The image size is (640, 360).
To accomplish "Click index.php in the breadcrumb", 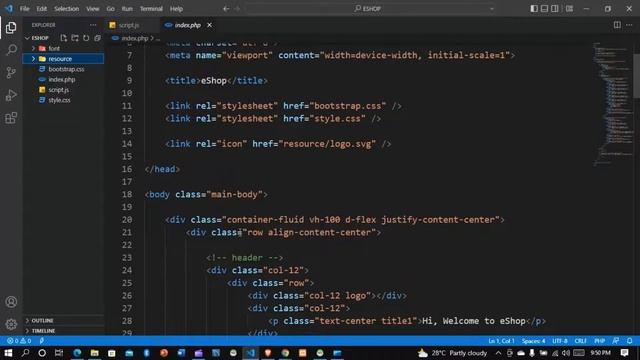I will point(134,38).
